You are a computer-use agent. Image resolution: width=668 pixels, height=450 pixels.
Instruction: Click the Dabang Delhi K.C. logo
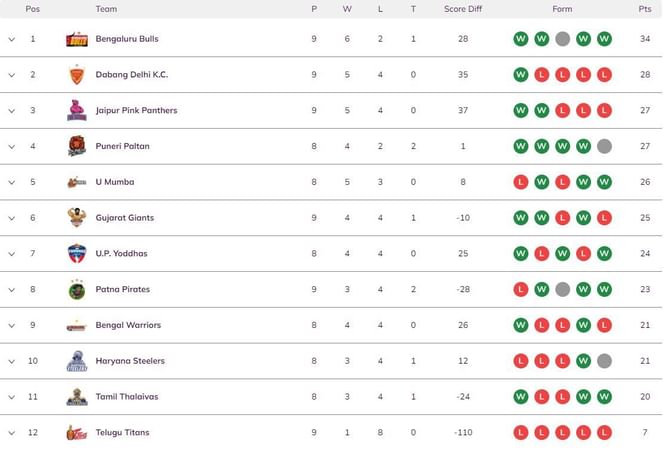[x=77, y=75]
